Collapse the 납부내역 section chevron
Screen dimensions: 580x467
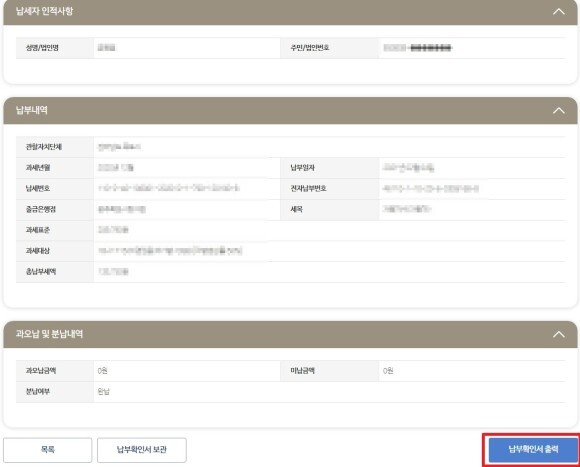pos(559,111)
